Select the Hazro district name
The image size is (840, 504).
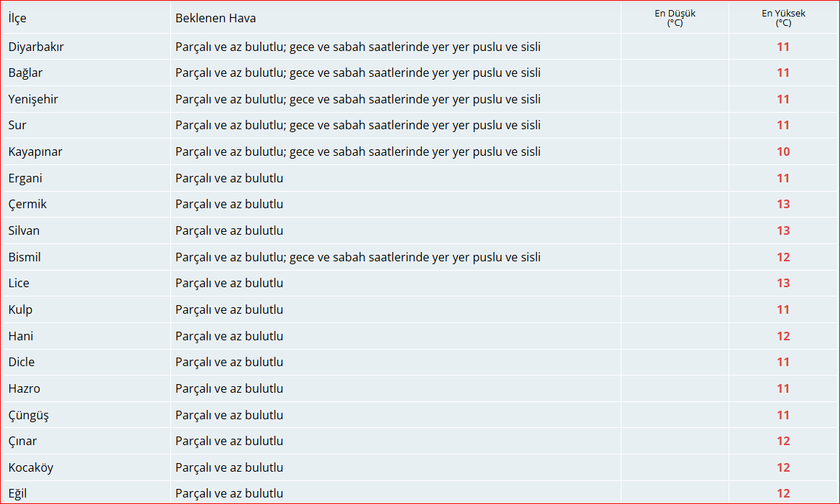click(x=24, y=388)
